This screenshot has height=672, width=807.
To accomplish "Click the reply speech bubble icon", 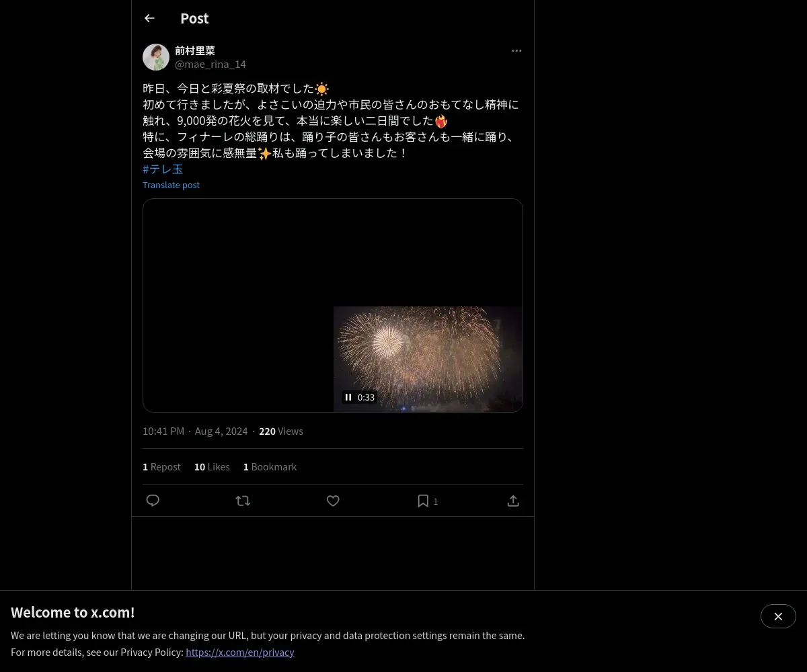I will click(x=153, y=501).
